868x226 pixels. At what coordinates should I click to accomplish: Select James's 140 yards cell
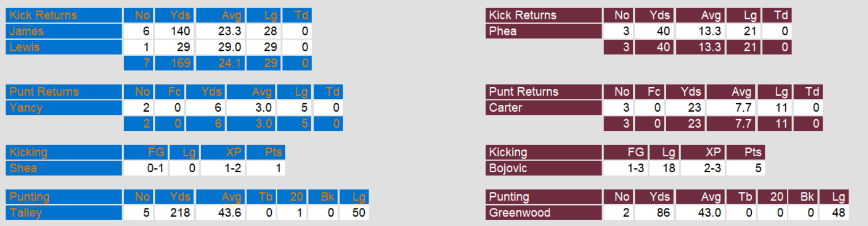(x=179, y=31)
